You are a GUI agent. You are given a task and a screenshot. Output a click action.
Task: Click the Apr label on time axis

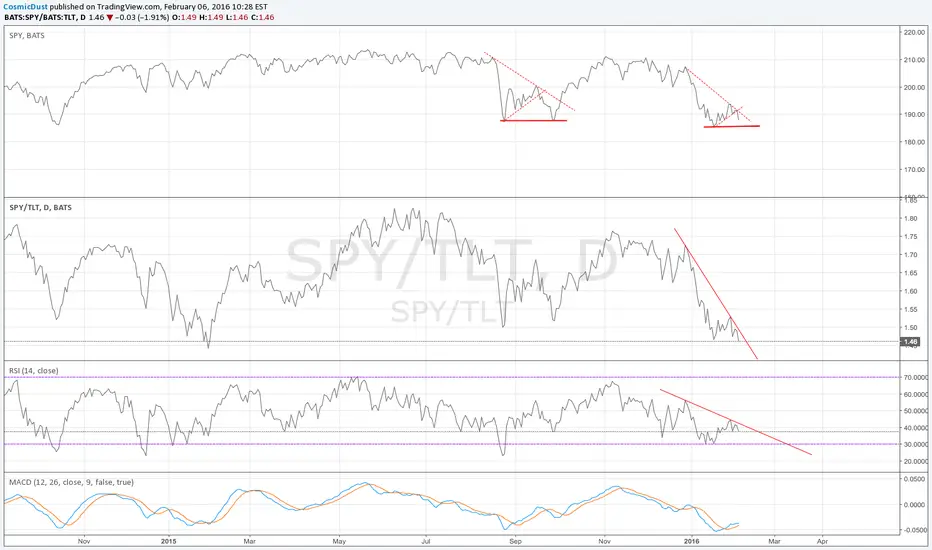point(823,542)
